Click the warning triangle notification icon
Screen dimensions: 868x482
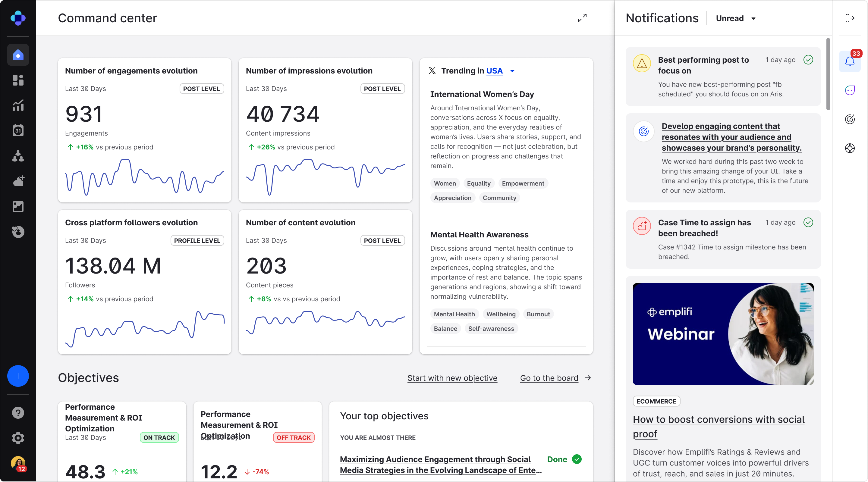point(642,63)
